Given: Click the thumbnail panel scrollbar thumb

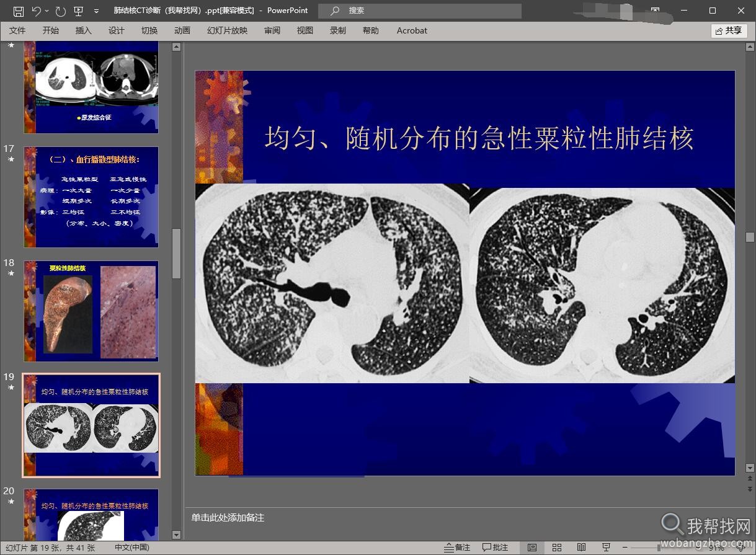Looking at the screenshot, I should coord(176,253).
